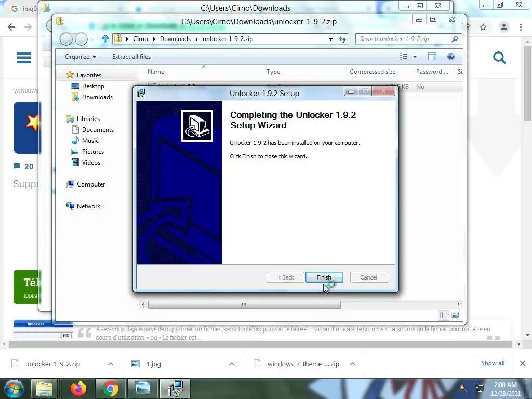Open unlocker-1-9-2.zip download item
Image resolution: width=532 pixels, height=399 pixels.
[x=52, y=364]
